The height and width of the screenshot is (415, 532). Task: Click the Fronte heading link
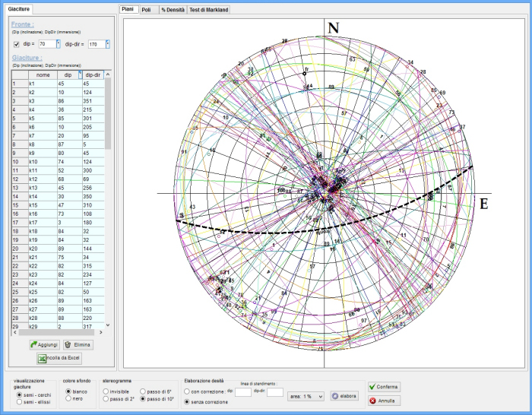click(22, 24)
